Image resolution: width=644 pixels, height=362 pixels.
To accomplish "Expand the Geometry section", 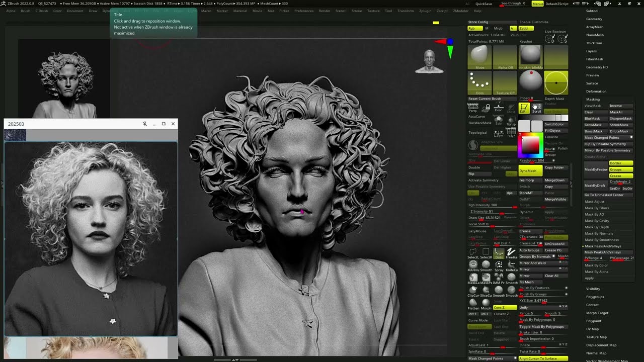I will pos(594,19).
